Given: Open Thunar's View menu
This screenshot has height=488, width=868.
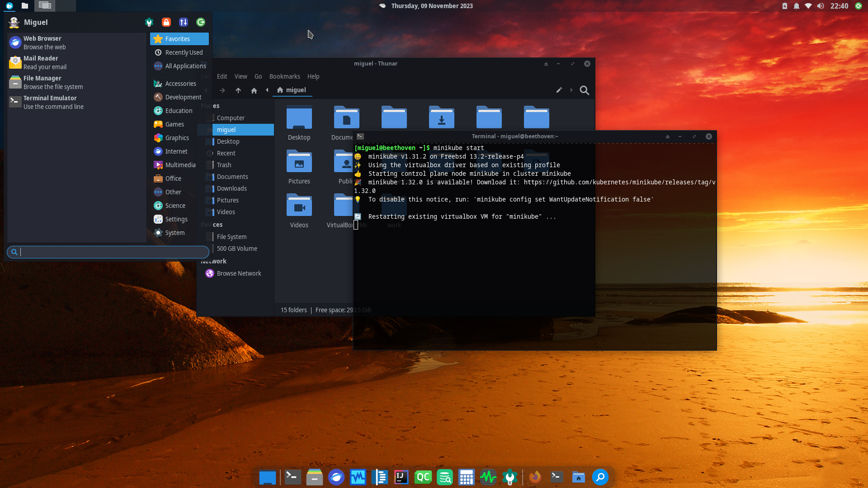Looking at the screenshot, I should pyautogui.click(x=241, y=76).
